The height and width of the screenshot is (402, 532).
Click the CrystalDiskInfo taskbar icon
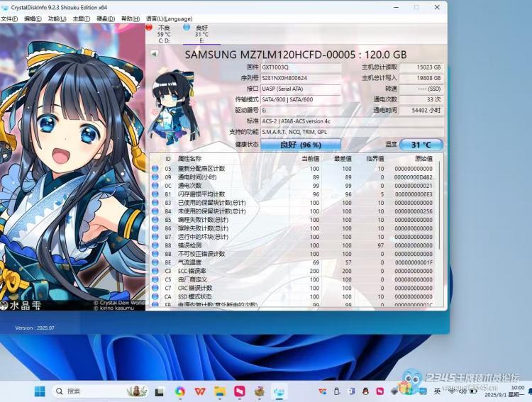coord(279,392)
